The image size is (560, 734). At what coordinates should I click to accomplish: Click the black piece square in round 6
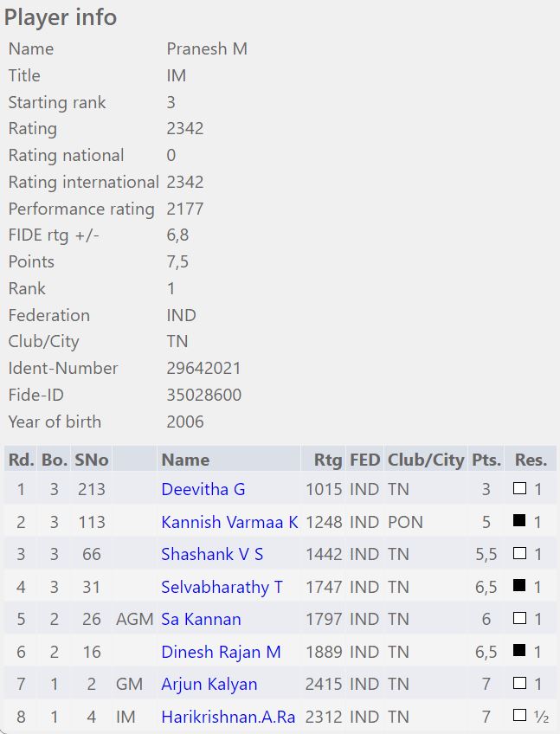519,652
